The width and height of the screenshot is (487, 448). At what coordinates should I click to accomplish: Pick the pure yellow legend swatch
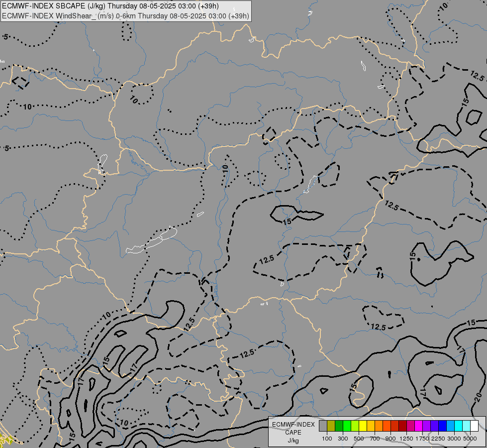pos(363,426)
